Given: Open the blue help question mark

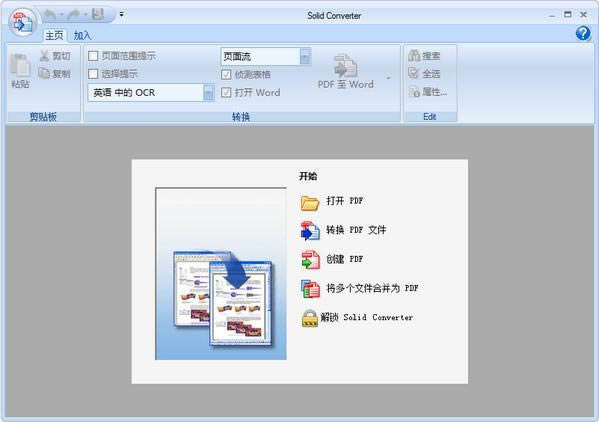Looking at the screenshot, I should point(583,34).
